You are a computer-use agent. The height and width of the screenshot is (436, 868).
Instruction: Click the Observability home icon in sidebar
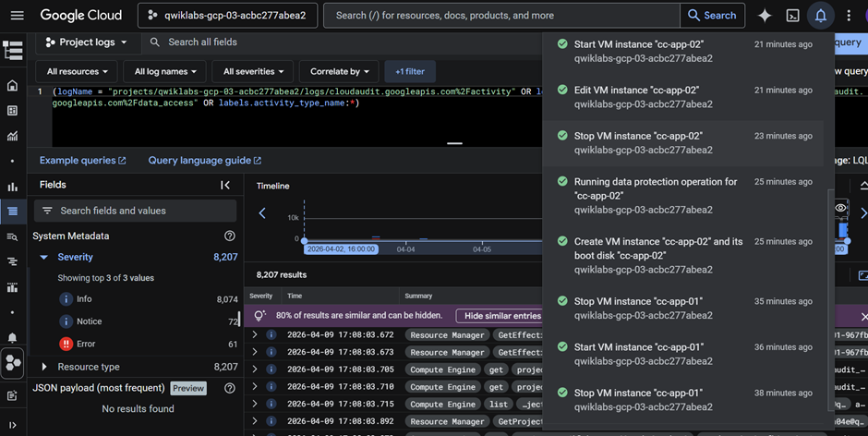[12, 86]
